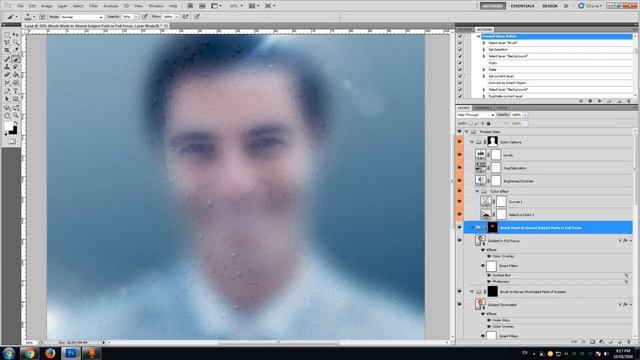Open the Windows Start button
Image resolution: width=640 pixels, height=360 pixels.
[9, 353]
